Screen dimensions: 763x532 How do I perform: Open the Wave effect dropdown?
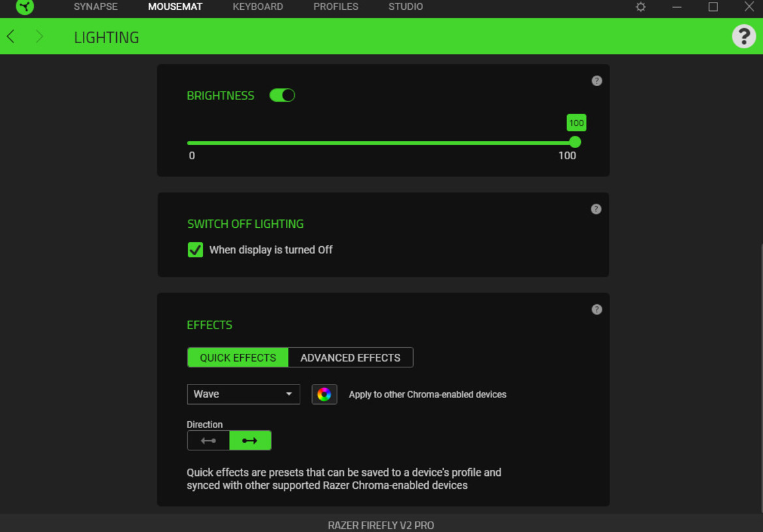(x=243, y=394)
